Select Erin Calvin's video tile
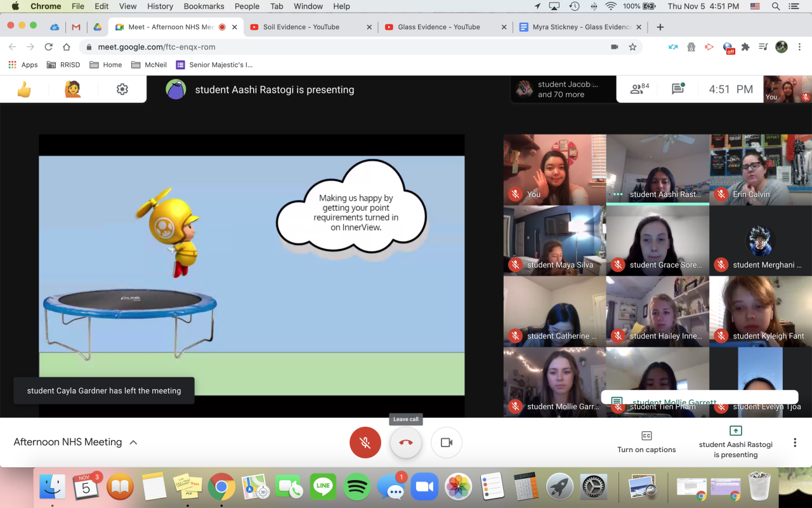Viewport: 812px width, 508px height. coord(761,170)
